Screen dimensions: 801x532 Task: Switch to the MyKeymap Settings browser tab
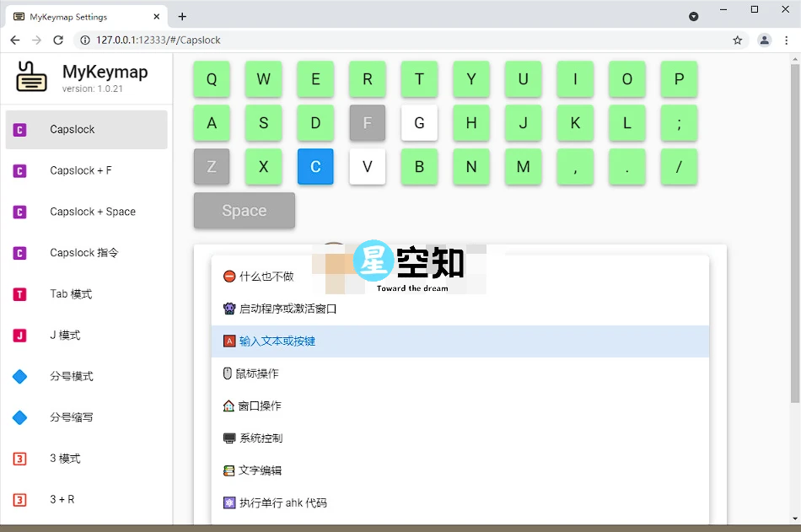tap(67, 16)
